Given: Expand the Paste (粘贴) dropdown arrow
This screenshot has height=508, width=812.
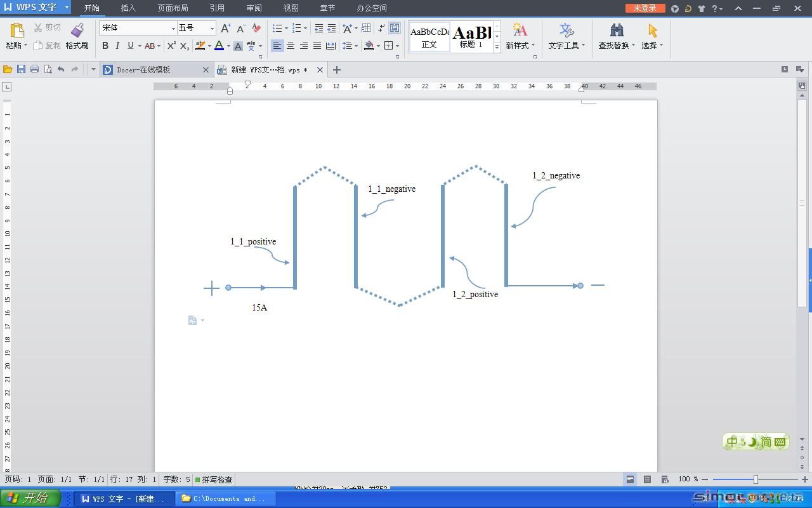Looking at the screenshot, I should click(x=25, y=46).
